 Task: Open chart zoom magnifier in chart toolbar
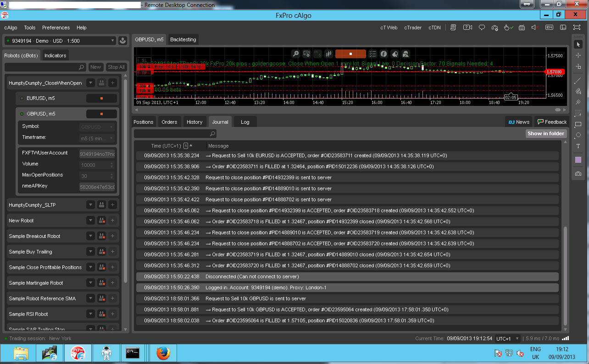pyautogui.click(x=296, y=54)
